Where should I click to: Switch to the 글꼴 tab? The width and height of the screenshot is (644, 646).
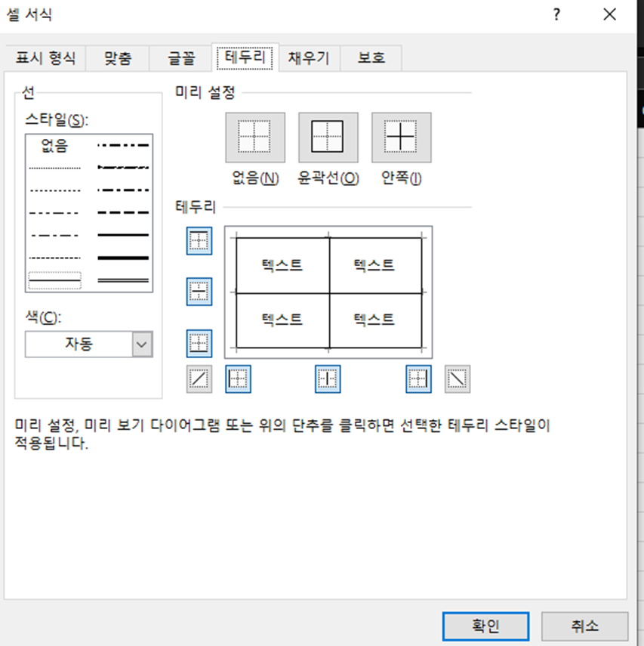pyautogui.click(x=180, y=57)
